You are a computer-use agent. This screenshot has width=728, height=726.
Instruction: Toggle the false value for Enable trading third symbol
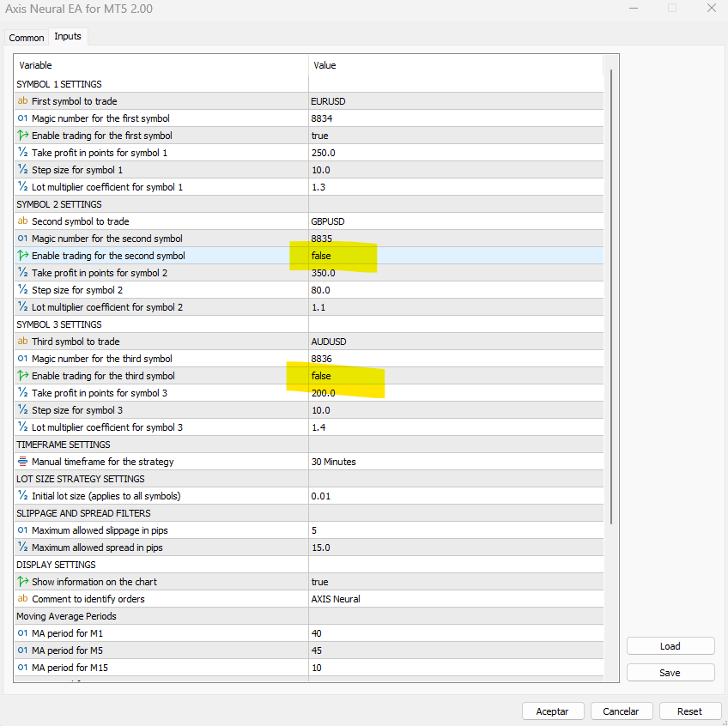(321, 376)
